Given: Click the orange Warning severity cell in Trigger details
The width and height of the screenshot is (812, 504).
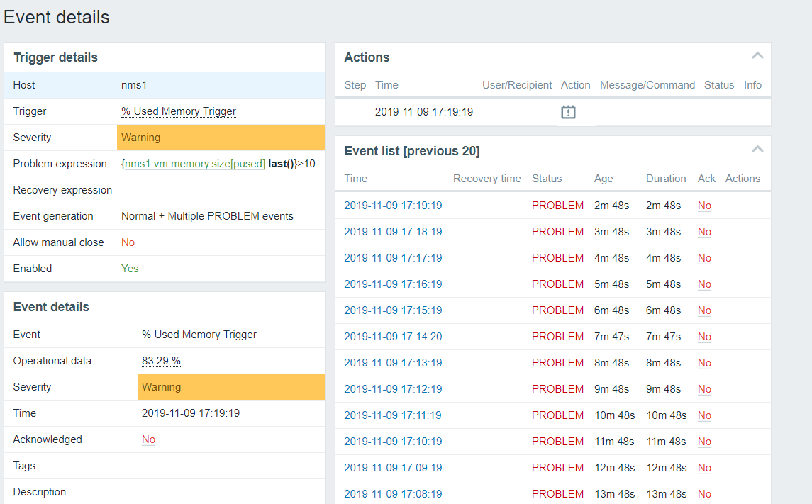Looking at the screenshot, I should click(221, 138).
